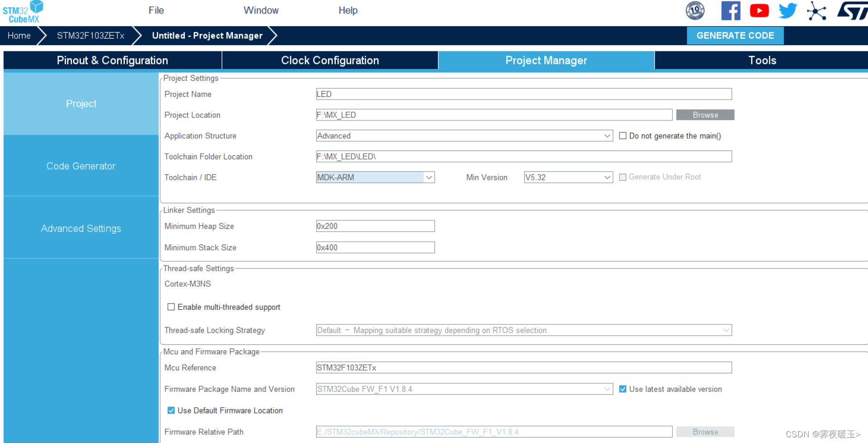Open the Advanced Settings side panel
Viewport: 868px width, 443px height.
[x=81, y=228]
